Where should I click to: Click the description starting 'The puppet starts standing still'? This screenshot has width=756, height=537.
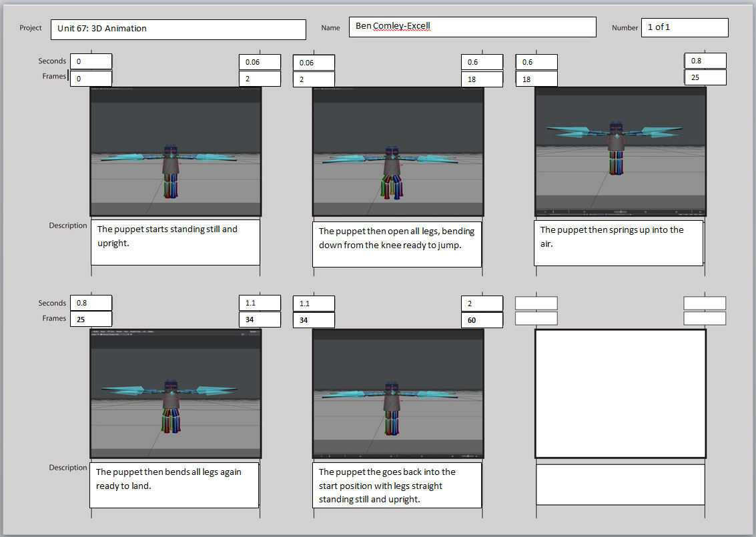click(x=175, y=243)
